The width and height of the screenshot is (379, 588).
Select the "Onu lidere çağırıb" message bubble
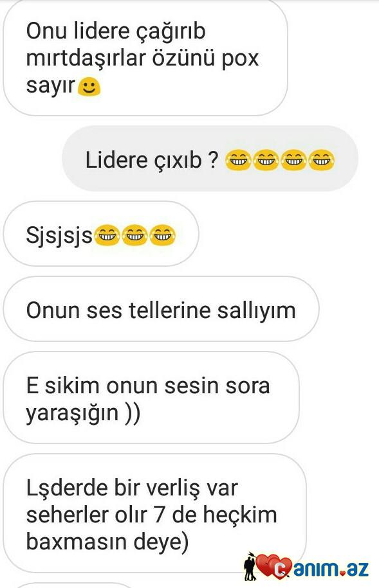click(x=145, y=58)
